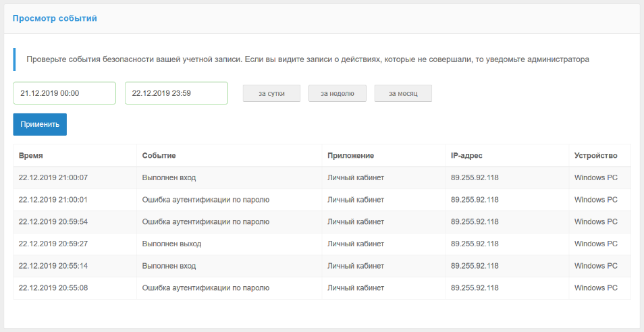The width and height of the screenshot is (644, 332).
Task: Click the "IP-адрес" column header
Action: [466, 156]
